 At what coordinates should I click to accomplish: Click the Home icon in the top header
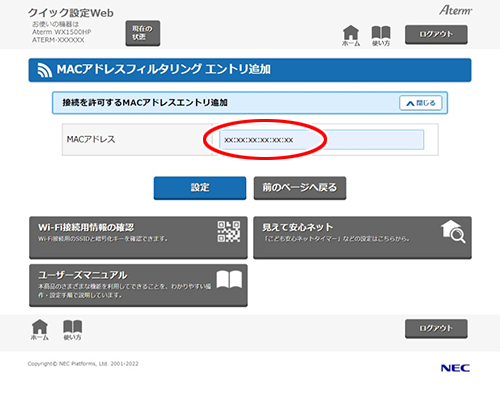[x=351, y=36]
